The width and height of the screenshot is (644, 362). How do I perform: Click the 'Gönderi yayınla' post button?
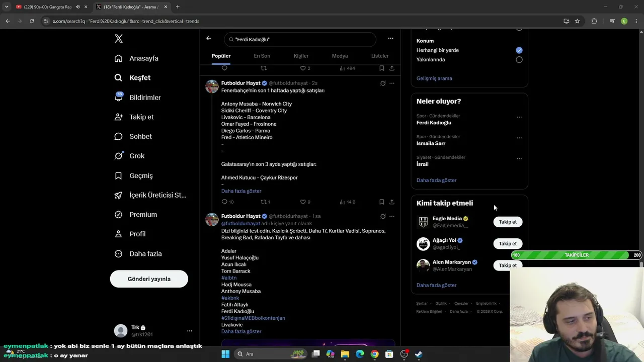(149, 279)
